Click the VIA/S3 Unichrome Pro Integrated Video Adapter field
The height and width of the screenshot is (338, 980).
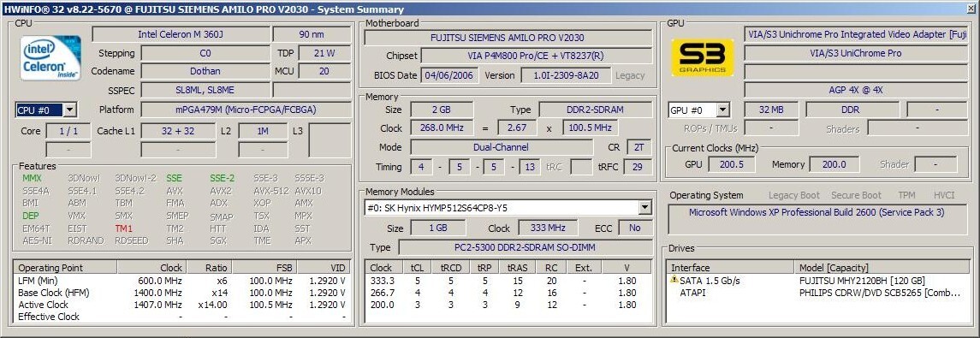click(x=857, y=34)
